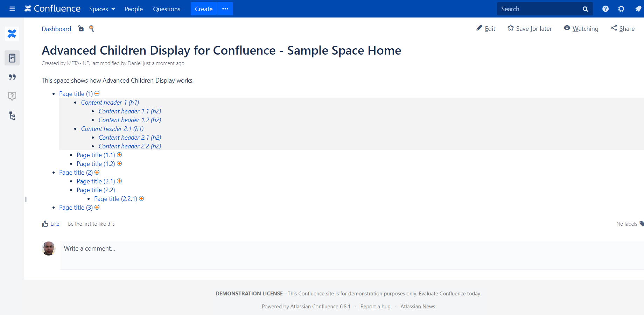Switch to the Questions menu item

pos(167,9)
